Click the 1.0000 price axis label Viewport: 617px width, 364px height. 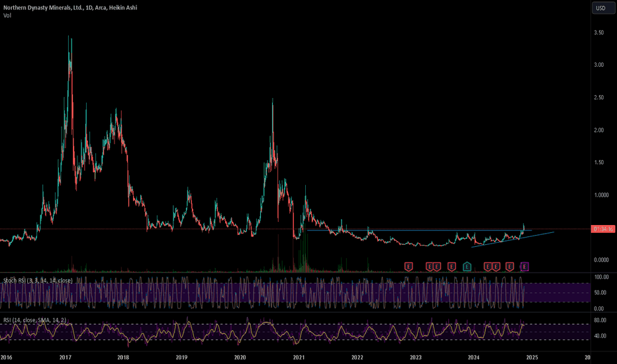601,195
